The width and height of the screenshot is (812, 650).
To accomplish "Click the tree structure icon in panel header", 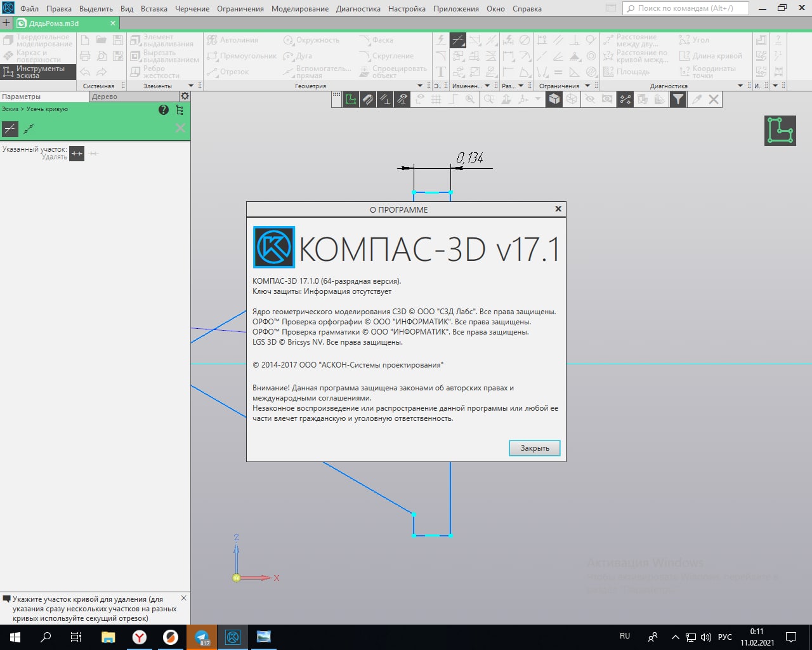I will click(180, 110).
